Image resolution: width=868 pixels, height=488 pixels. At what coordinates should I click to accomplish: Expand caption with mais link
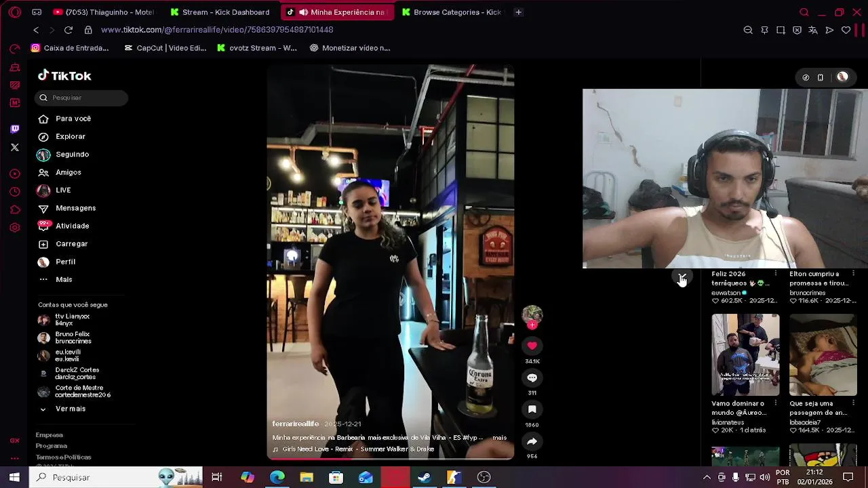pos(499,438)
